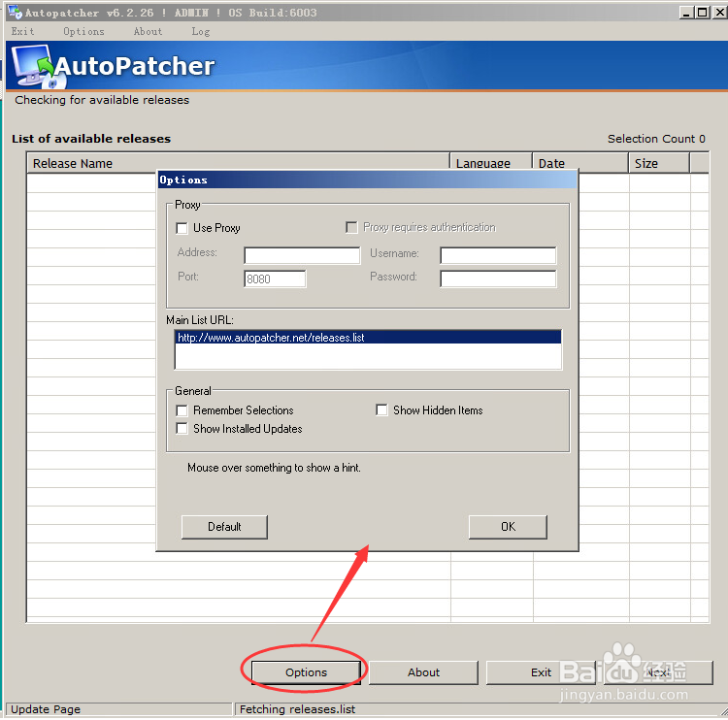
Task: Click the bottom Exit button
Action: (x=541, y=672)
